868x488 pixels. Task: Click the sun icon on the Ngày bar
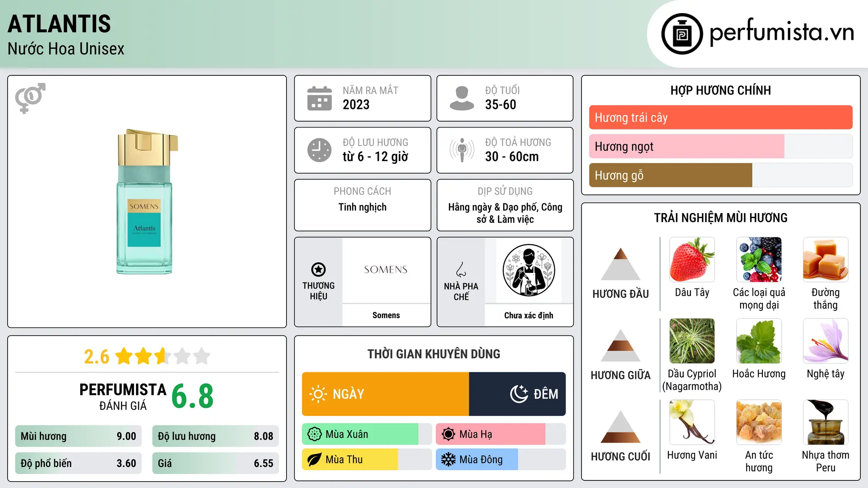(318, 394)
